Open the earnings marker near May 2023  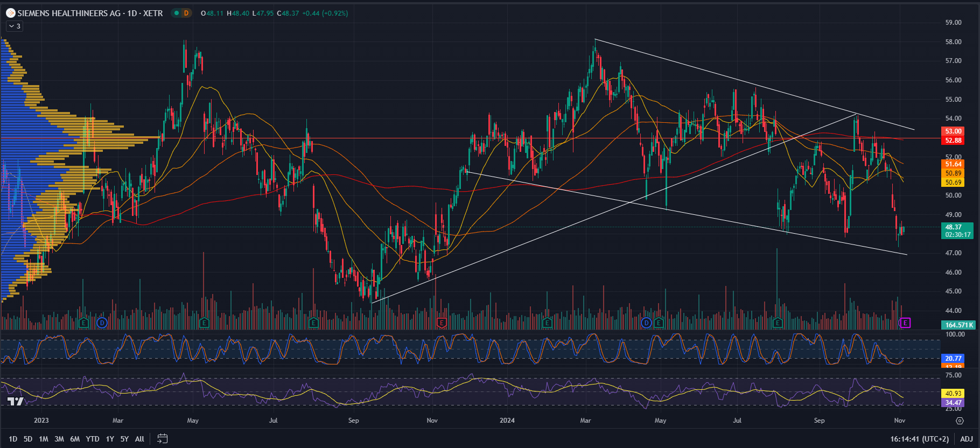click(x=204, y=323)
